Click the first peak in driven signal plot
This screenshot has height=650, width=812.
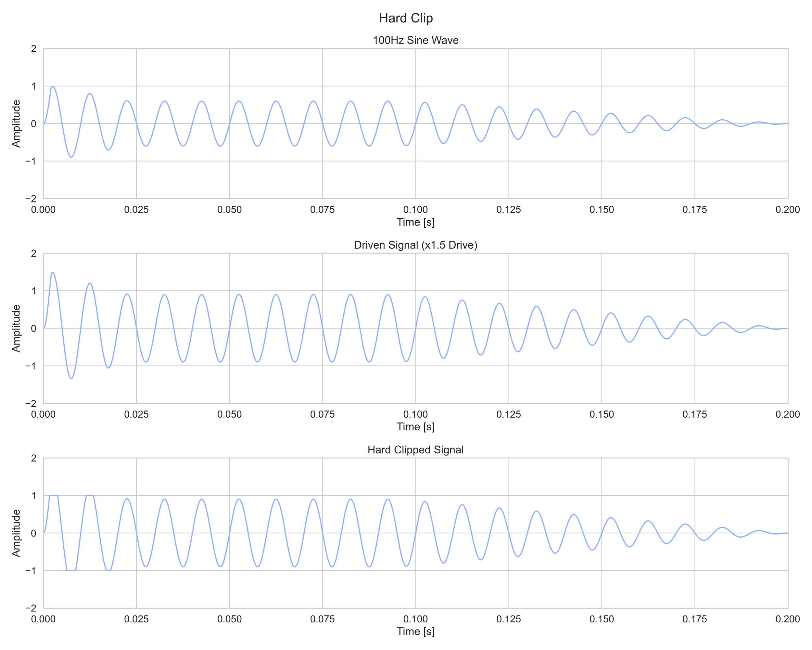(x=53, y=272)
